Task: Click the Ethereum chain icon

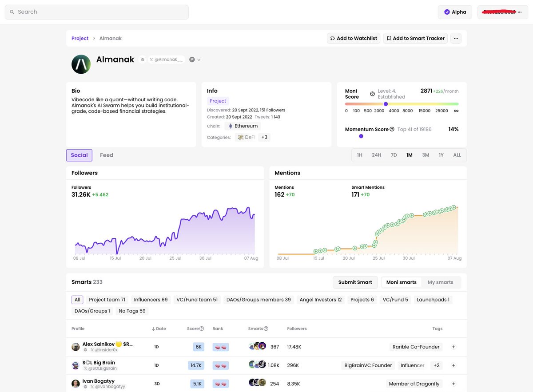Action: click(x=230, y=126)
